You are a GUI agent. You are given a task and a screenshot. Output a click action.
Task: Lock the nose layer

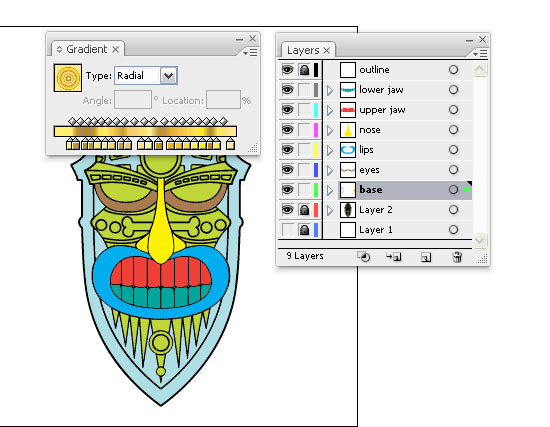click(x=304, y=130)
